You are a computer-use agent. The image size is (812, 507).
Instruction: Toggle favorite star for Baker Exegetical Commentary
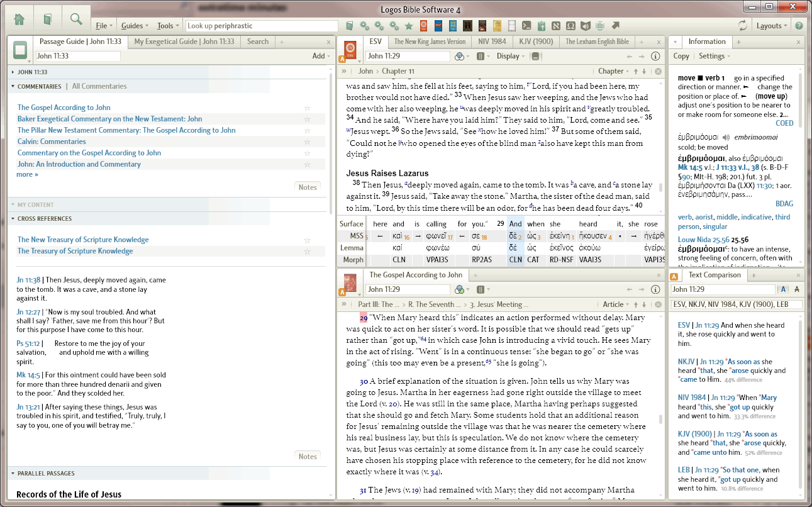coord(308,119)
